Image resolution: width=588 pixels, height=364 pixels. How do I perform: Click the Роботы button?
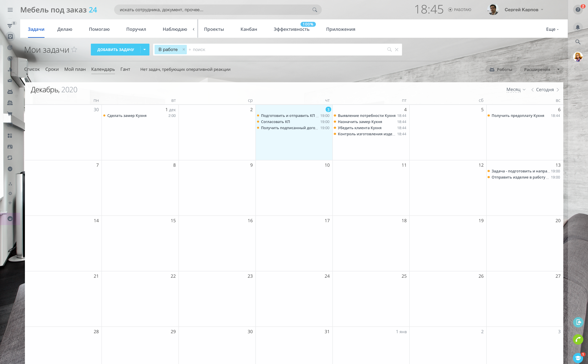click(501, 70)
